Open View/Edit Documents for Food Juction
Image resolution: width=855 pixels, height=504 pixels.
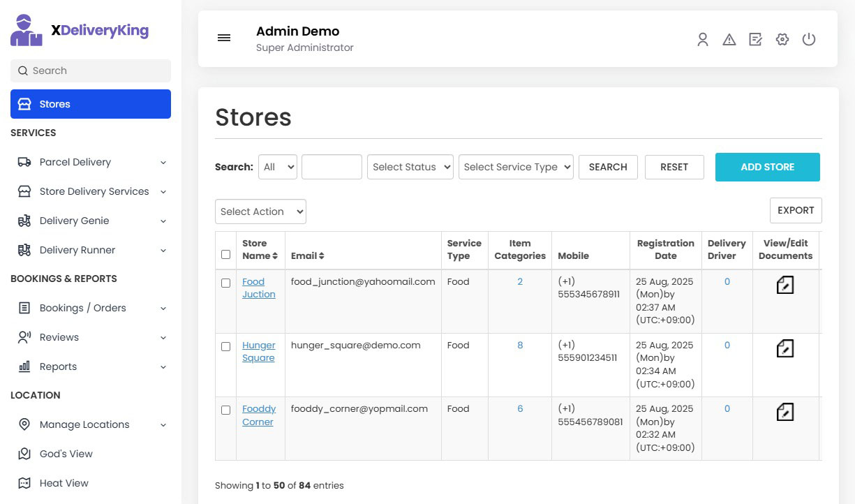pyautogui.click(x=785, y=285)
